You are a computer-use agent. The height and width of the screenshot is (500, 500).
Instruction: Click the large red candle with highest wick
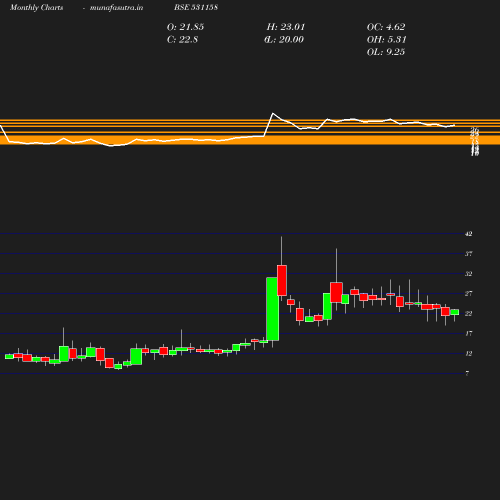[282, 280]
